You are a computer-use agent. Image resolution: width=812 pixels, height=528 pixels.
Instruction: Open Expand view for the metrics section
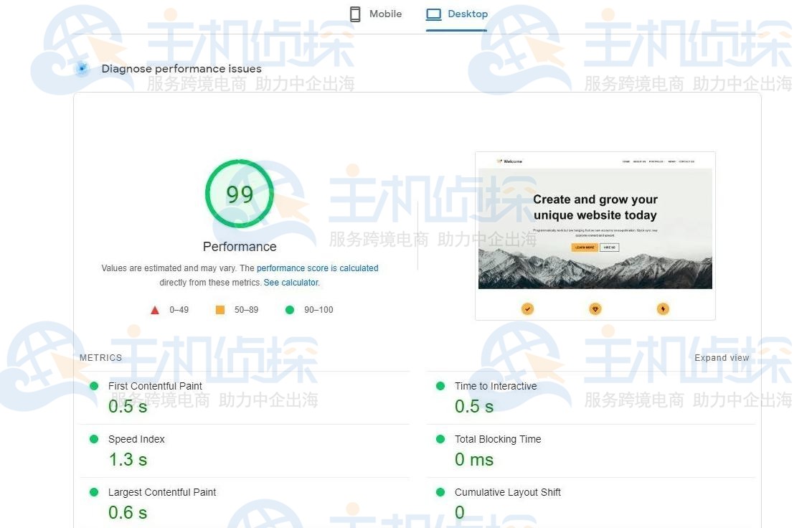[x=722, y=357]
